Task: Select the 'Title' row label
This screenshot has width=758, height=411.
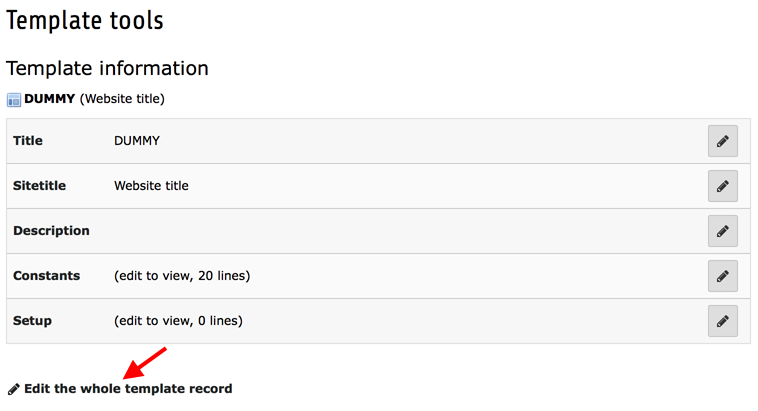Action: 28,141
